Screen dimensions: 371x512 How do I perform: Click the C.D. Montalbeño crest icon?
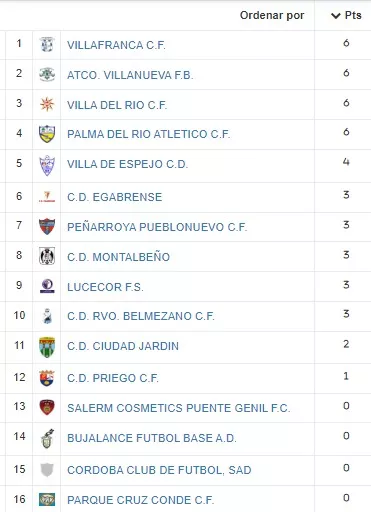pos(47,256)
